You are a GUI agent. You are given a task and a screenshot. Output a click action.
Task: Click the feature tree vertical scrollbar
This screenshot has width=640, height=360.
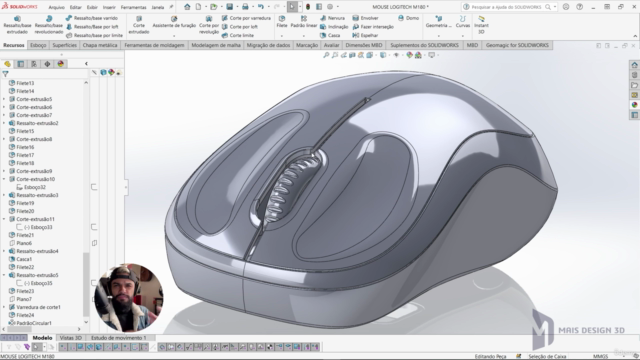[x=86, y=284]
